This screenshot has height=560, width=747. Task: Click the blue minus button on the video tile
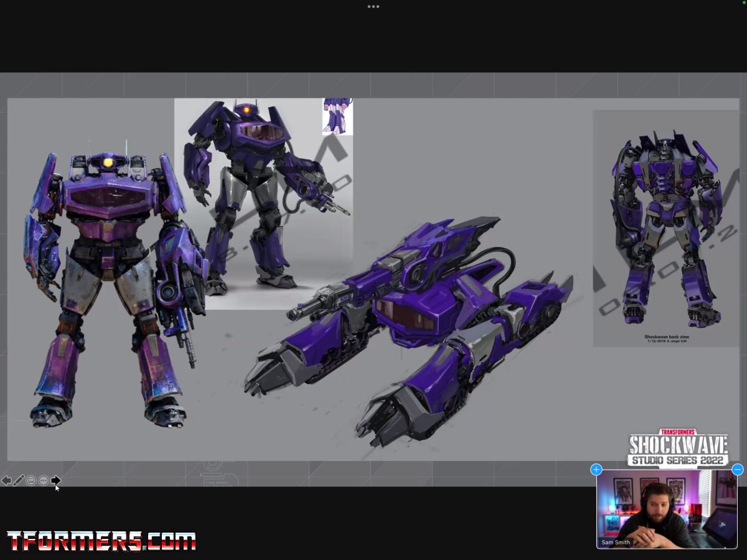coord(737,470)
